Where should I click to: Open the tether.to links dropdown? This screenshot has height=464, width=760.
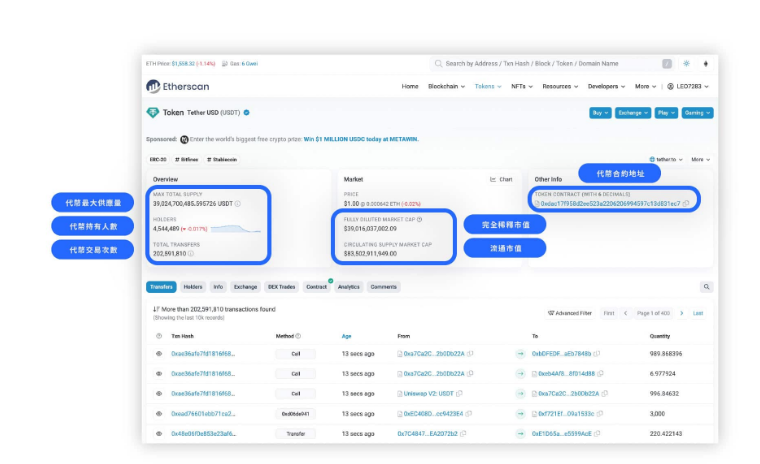666,160
